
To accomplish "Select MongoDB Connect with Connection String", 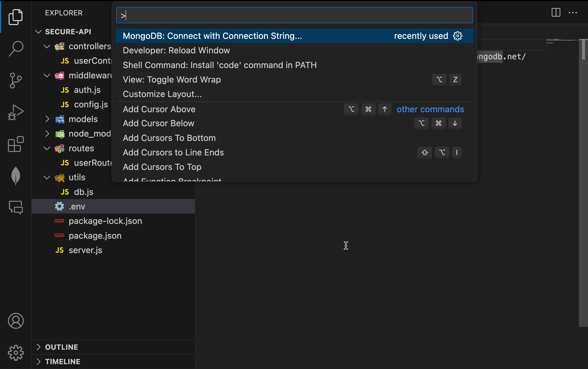I will tap(212, 36).
